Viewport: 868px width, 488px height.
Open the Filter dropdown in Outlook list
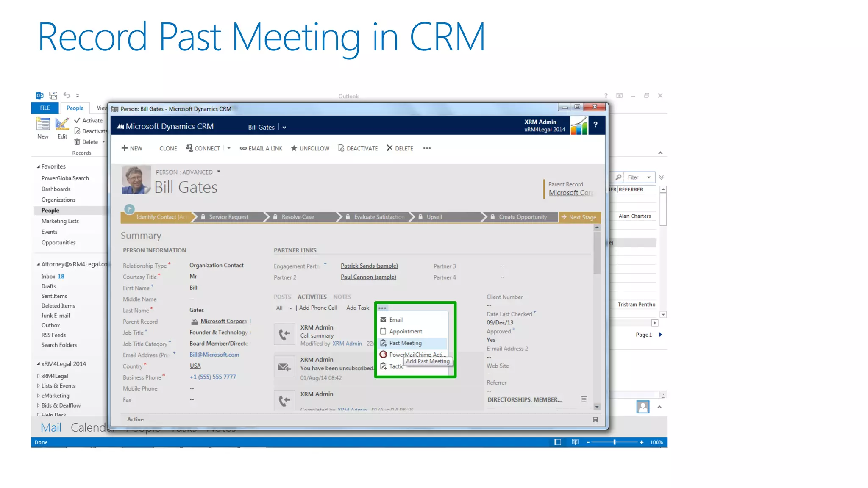649,177
